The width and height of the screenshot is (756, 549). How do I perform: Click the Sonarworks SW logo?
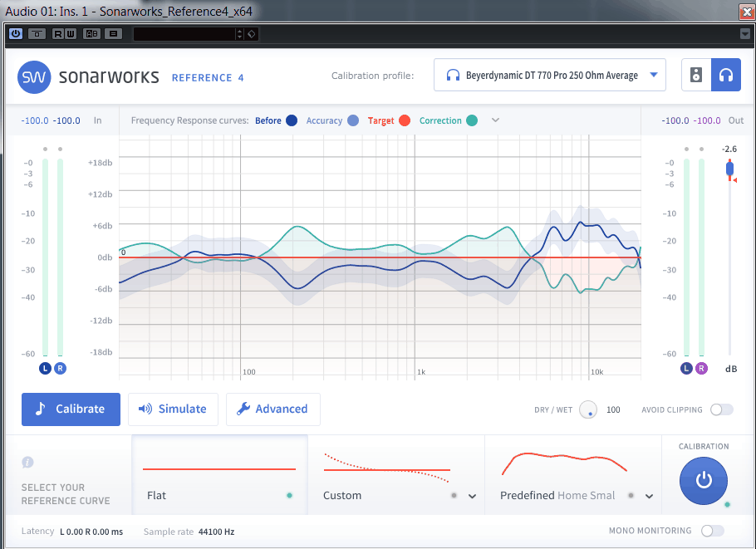coord(34,77)
